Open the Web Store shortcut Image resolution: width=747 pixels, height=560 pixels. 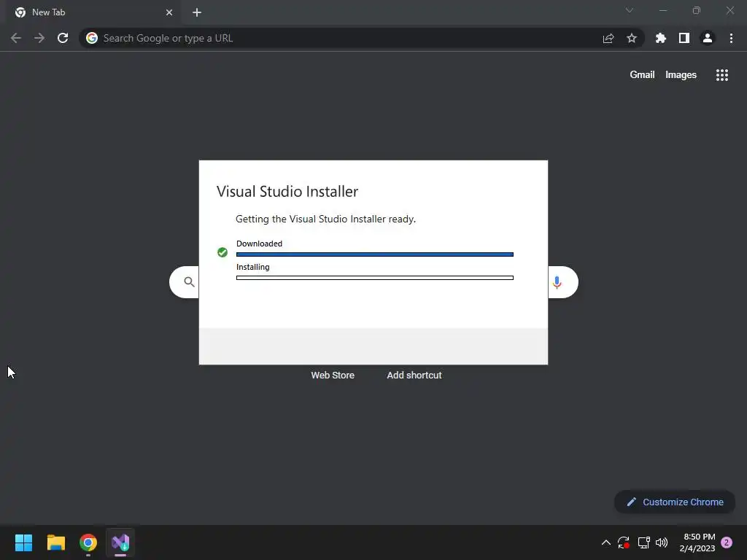(x=333, y=376)
